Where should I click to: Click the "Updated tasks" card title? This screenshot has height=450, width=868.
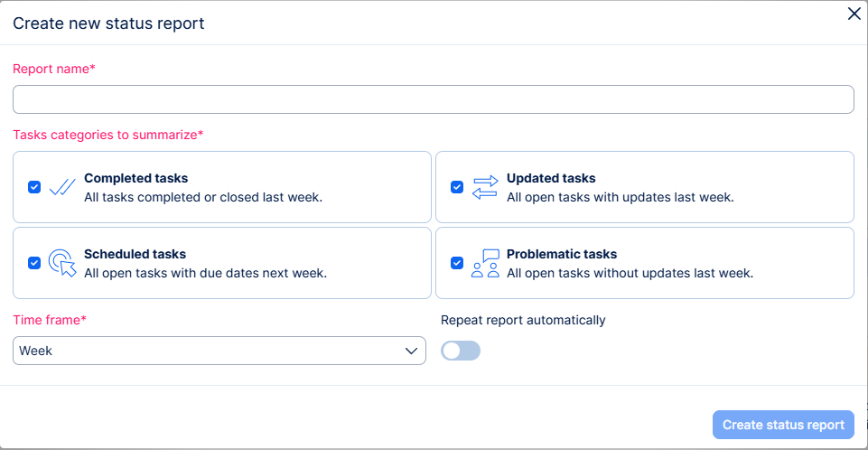coord(551,179)
